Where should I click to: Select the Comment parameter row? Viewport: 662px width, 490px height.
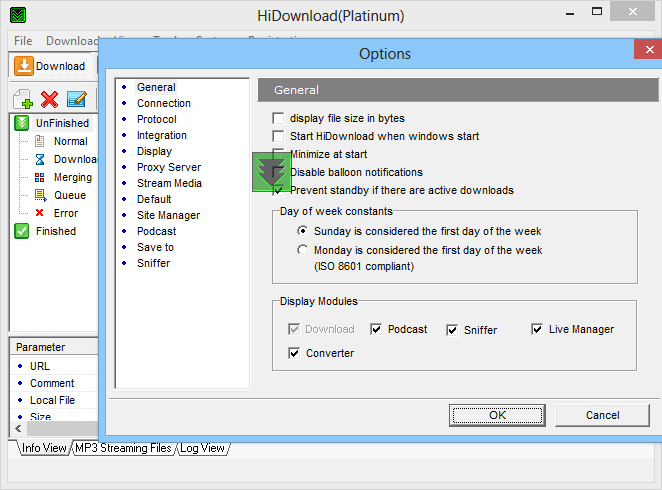click(x=54, y=383)
